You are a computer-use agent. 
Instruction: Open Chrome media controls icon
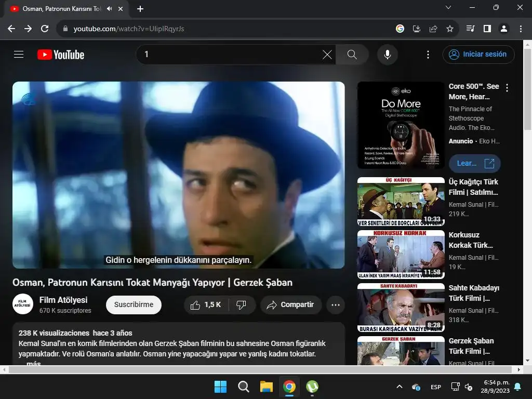coord(470,29)
